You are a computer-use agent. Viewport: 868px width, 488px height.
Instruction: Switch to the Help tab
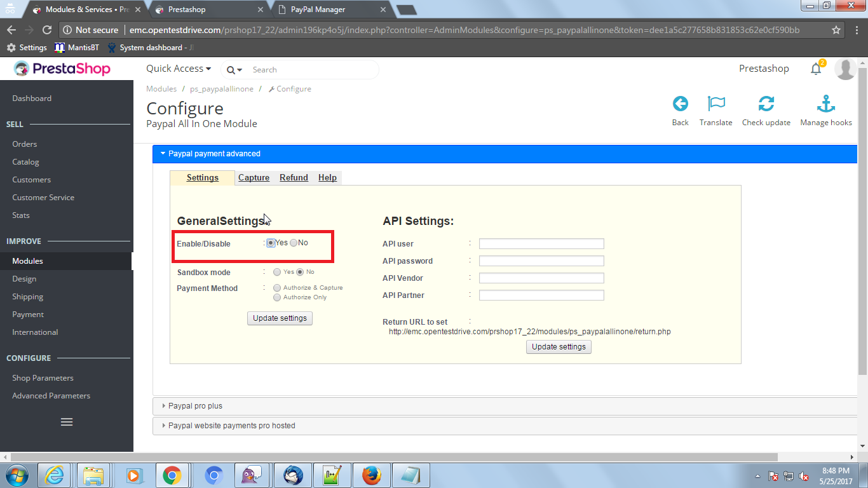click(x=328, y=178)
